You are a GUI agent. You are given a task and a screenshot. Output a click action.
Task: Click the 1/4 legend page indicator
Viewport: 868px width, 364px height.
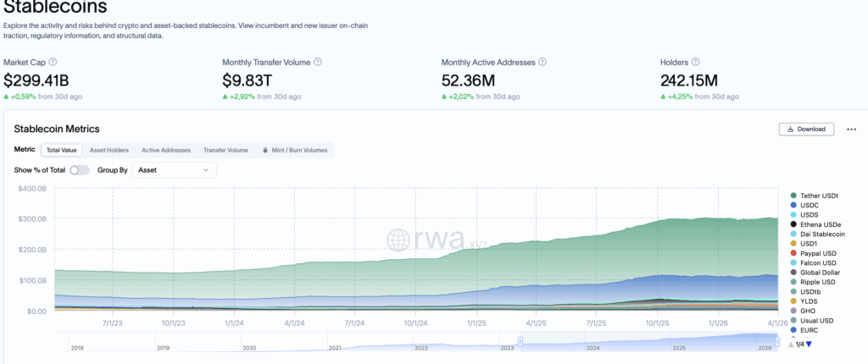(x=800, y=345)
